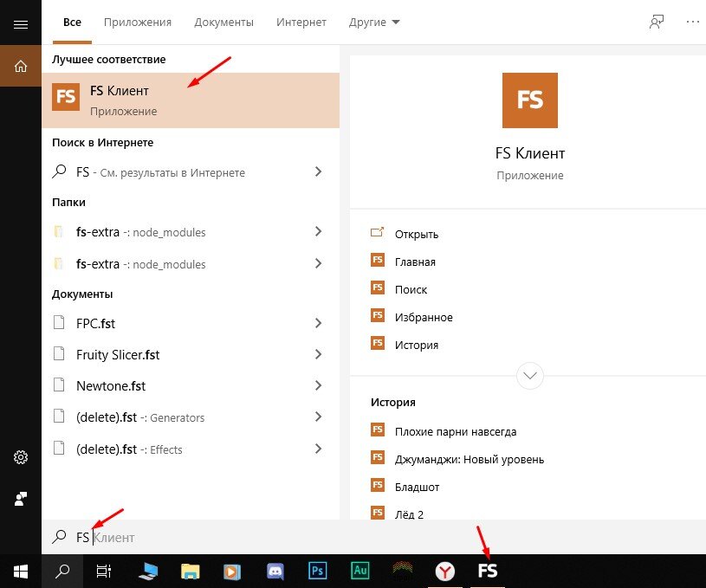Expand arrow for Fruity Slicer.fst
Screen dimensions: 706x588
click(x=318, y=354)
